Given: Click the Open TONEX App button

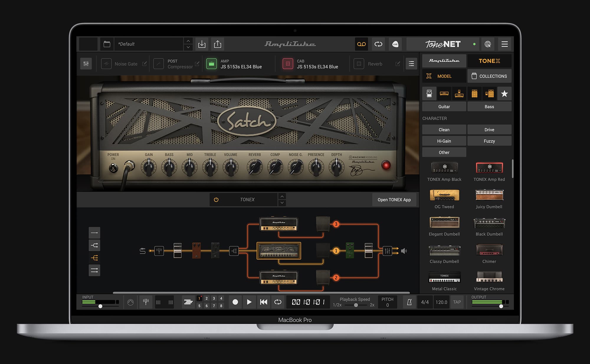Looking at the screenshot, I should coord(394,200).
